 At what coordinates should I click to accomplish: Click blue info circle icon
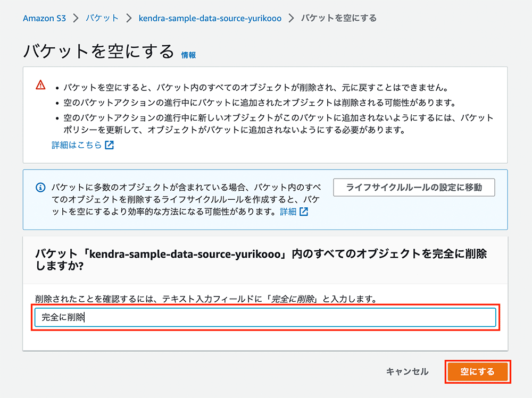(41, 187)
